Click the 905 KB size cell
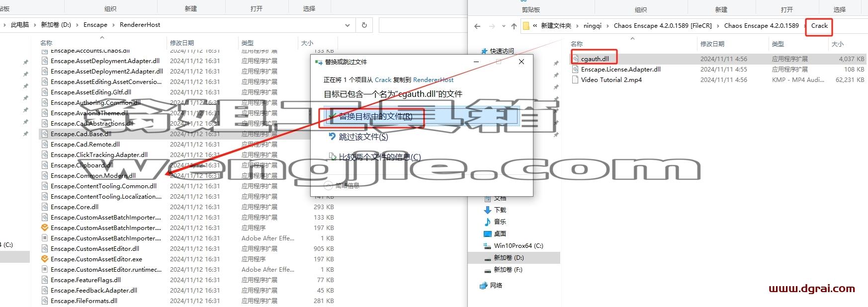868x307 pixels. point(324,249)
